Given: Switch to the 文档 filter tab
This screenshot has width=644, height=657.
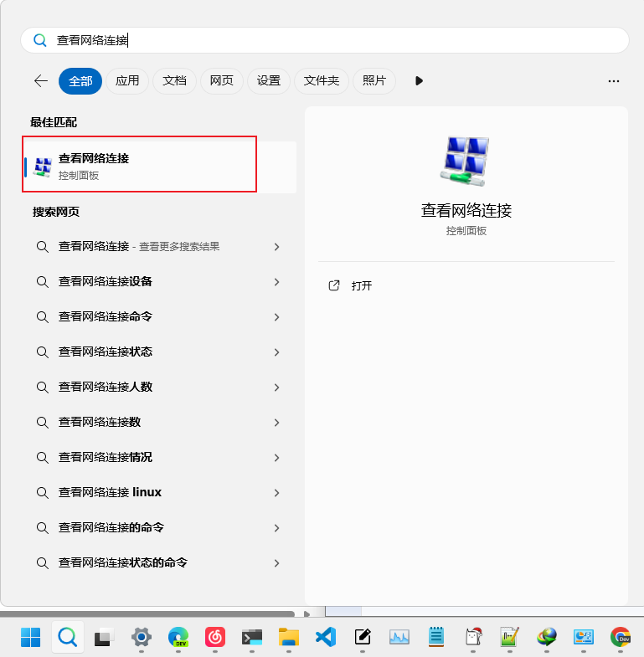Looking at the screenshot, I should [x=174, y=81].
